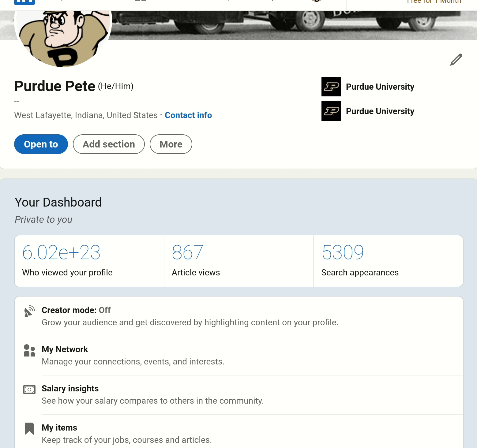
Task: Open the 867 Article views stat
Action: [187, 252]
